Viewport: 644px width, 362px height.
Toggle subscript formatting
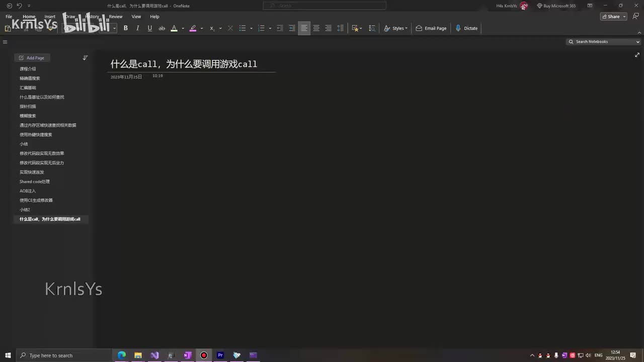[212, 28]
